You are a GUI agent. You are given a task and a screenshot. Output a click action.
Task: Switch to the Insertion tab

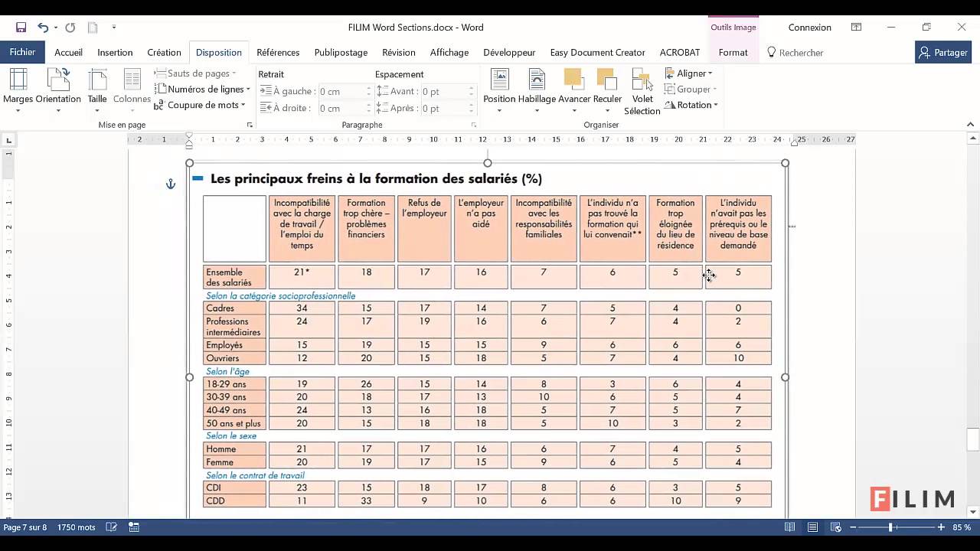click(115, 52)
